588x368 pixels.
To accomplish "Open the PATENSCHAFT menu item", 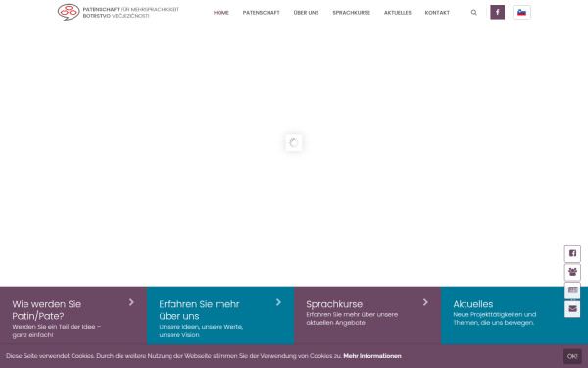I will point(261,13).
